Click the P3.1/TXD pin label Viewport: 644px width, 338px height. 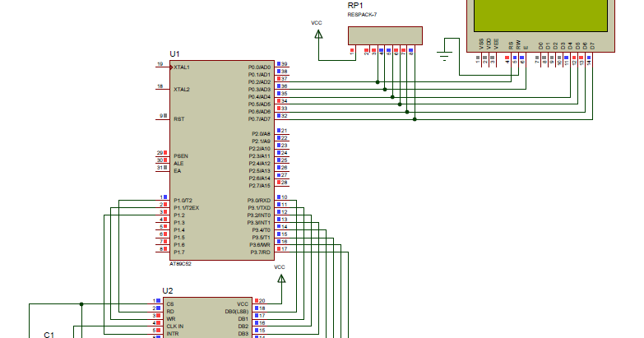tap(259, 208)
